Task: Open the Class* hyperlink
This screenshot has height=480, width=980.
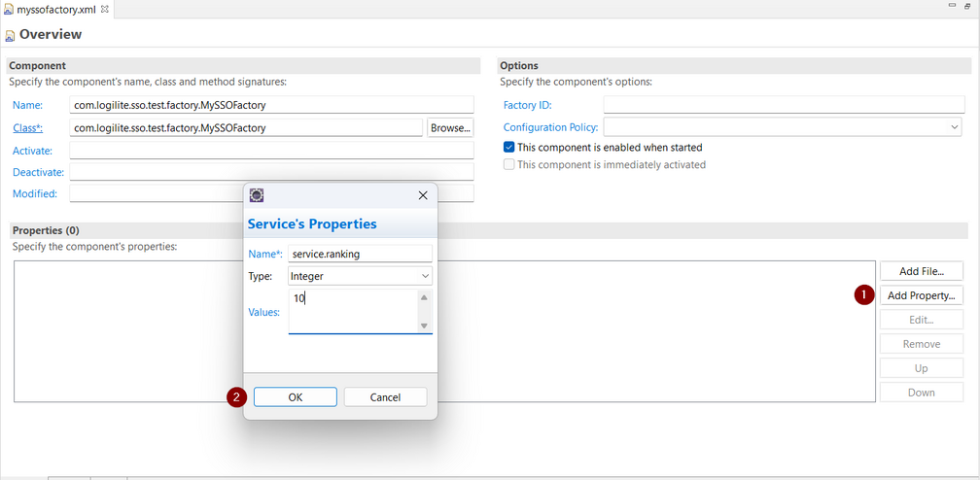Action: click(27, 128)
